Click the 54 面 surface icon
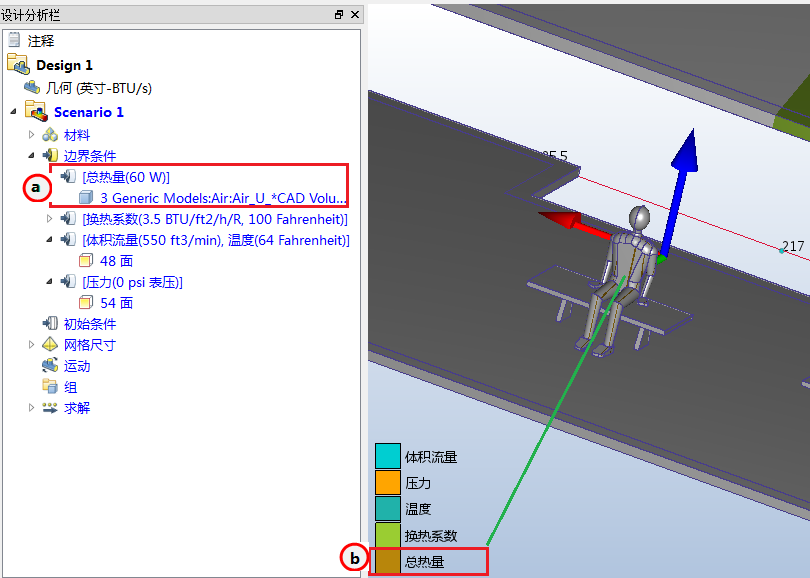 (86, 302)
